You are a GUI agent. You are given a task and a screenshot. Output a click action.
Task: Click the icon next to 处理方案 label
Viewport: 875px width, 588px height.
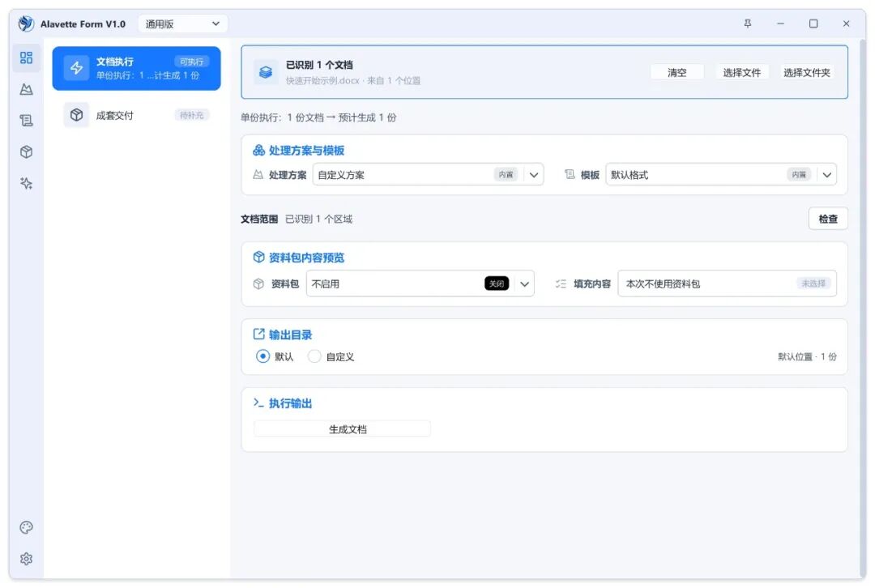(x=258, y=175)
